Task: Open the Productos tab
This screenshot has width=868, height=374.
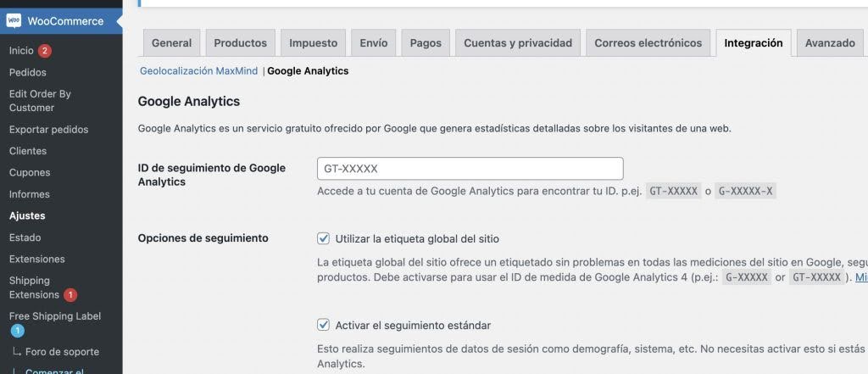Action: (240, 43)
